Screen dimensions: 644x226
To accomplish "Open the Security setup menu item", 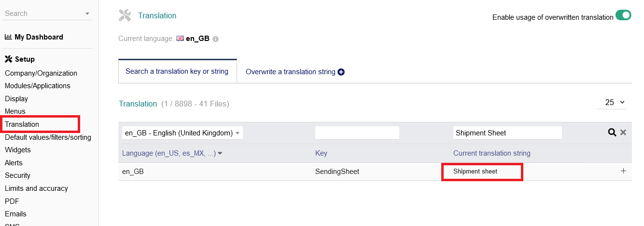I will click(x=17, y=175).
